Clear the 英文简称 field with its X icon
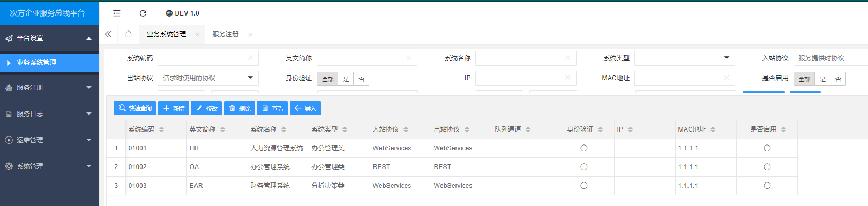Viewport: 868px width, 206px height. click(409, 58)
